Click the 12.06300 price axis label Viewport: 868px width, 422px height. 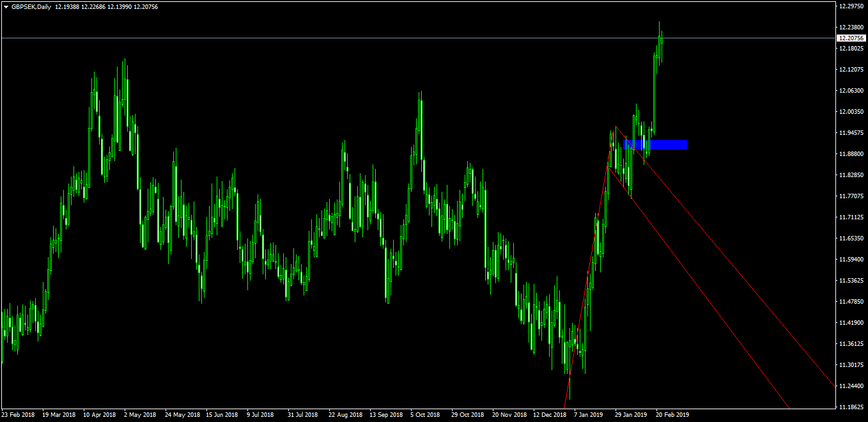tap(851, 90)
